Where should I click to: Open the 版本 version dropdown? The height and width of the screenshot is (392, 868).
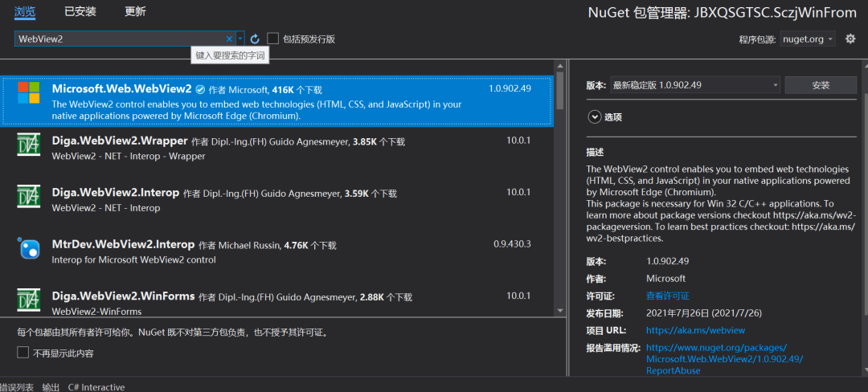pos(696,85)
